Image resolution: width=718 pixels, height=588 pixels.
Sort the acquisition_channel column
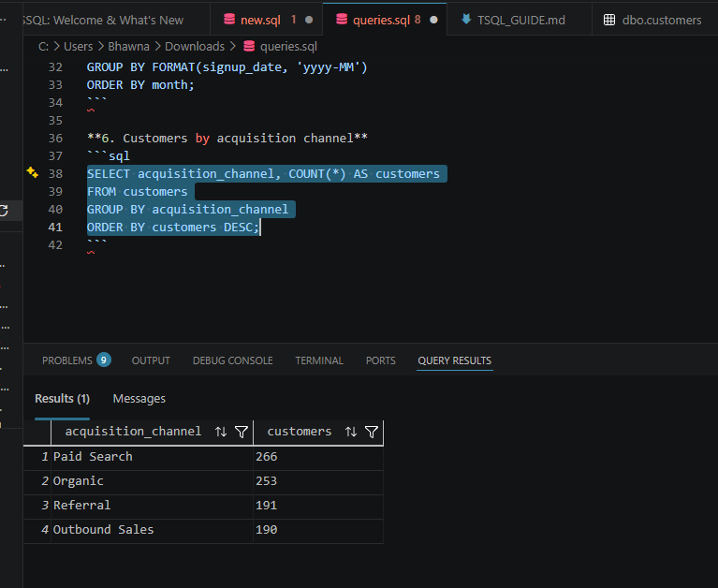[x=221, y=432]
